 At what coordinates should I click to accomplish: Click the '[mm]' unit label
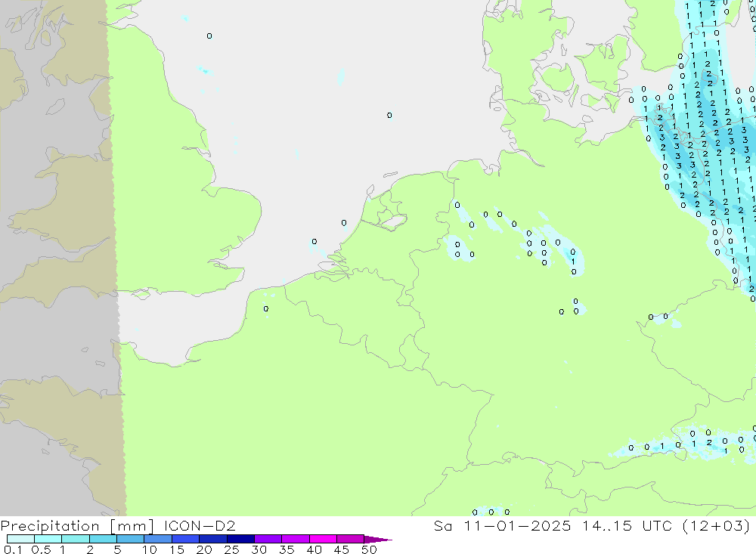pyautogui.click(x=132, y=526)
